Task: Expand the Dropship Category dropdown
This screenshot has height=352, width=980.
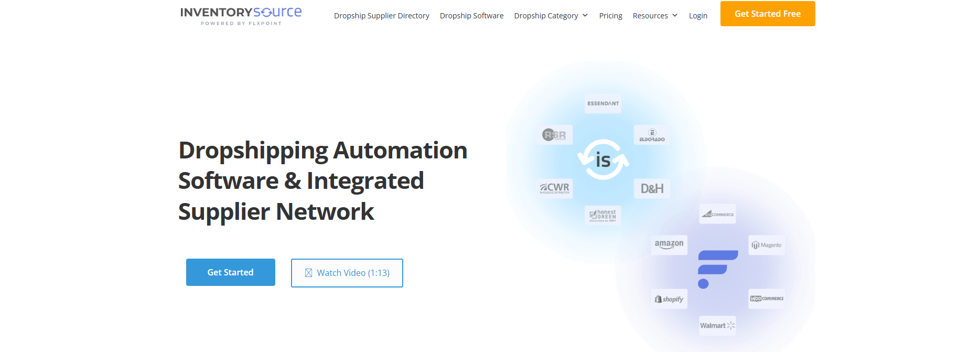Action: tap(551, 16)
